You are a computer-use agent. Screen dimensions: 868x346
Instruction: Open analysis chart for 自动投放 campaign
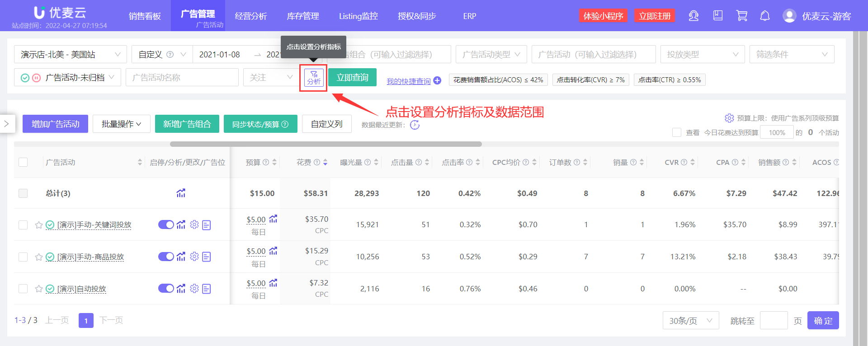point(181,288)
